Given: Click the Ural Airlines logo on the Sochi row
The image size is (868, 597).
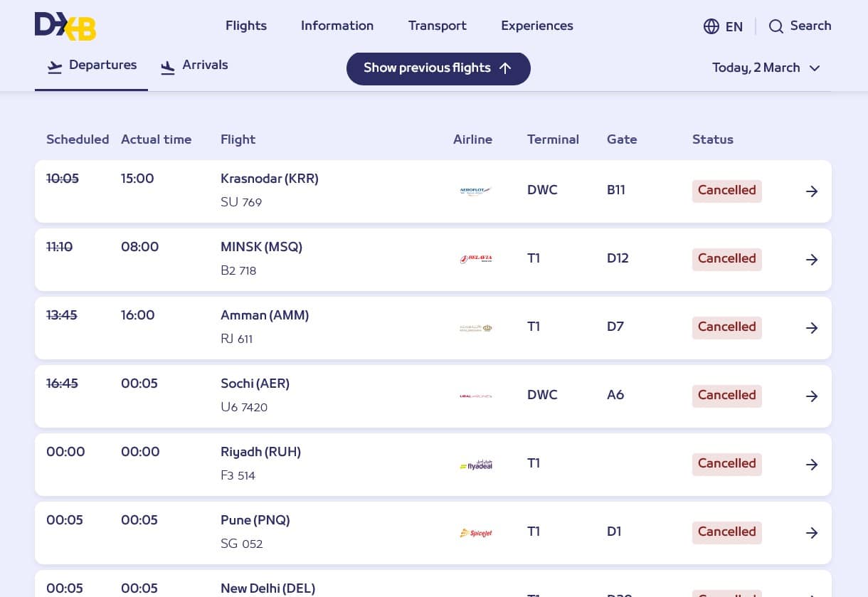Looking at the screenshot, I should 475,396.
